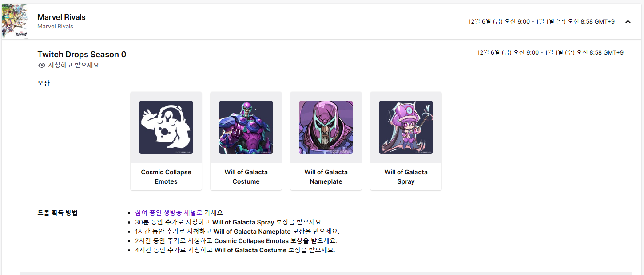
Task: Click the Marvel Rivals campaign title heading
Action: tap(61, 17)
